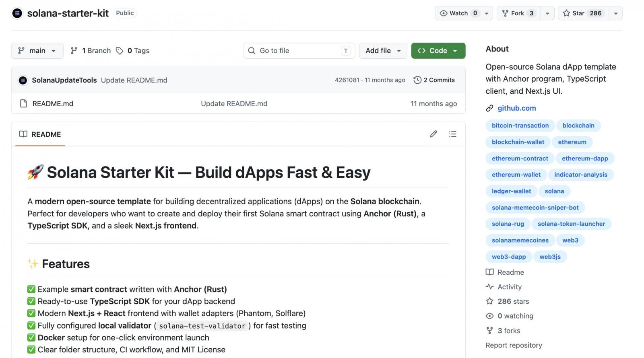Star the repository
The width and height of the screenshot is (644, 358).
pyautogui.click(x=583, y=13)
